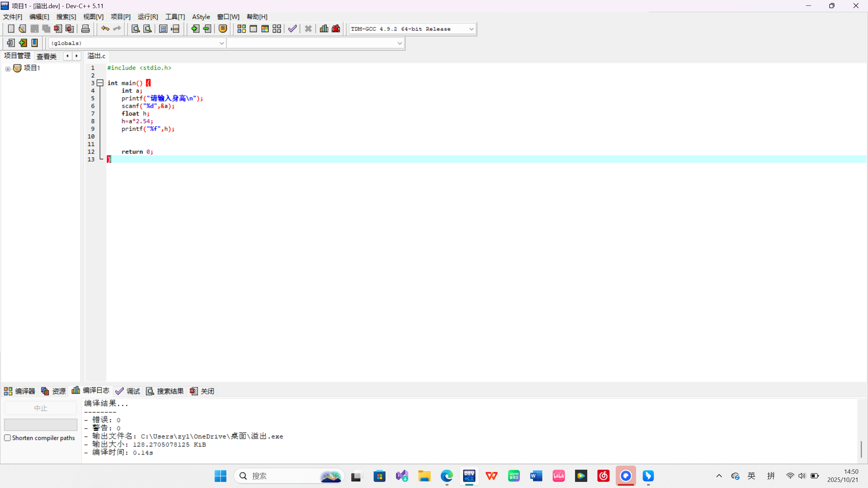Open the TDM-GCC compiler selection dropdown
This screenshot has height=488, width=868.
coord(471,29)
